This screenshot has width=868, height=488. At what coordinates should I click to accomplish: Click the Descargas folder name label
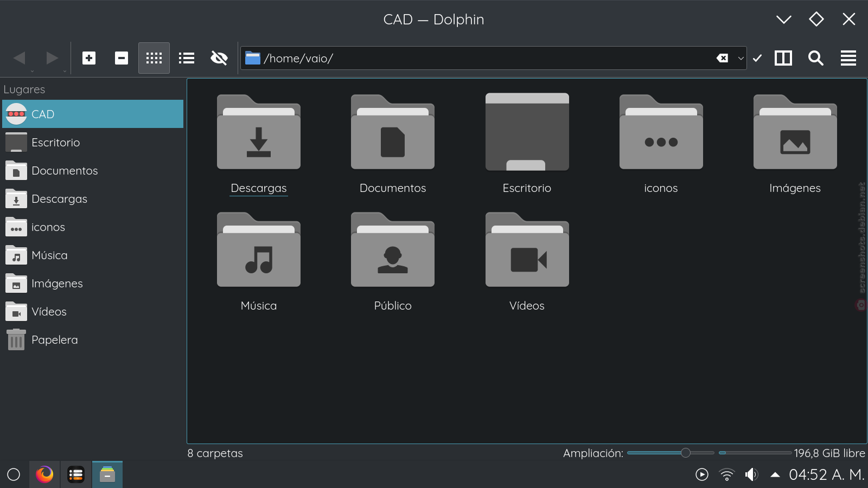click(x=259, y=188)
